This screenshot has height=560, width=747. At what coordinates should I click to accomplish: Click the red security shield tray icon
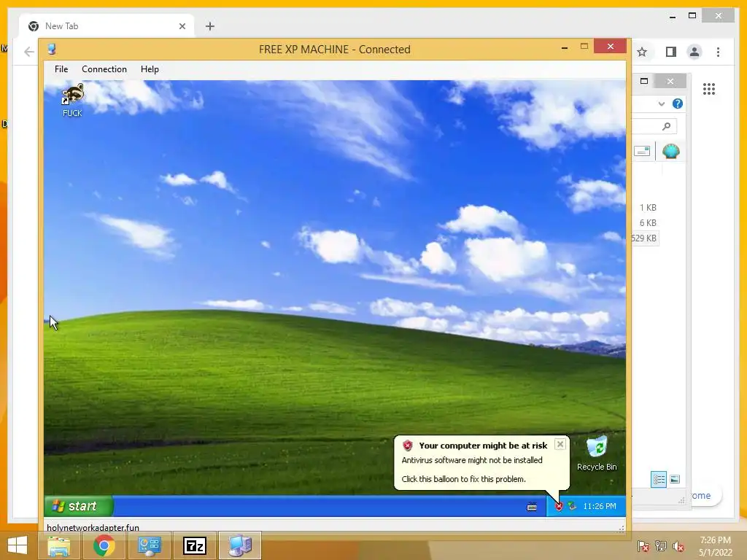point(559,506)
